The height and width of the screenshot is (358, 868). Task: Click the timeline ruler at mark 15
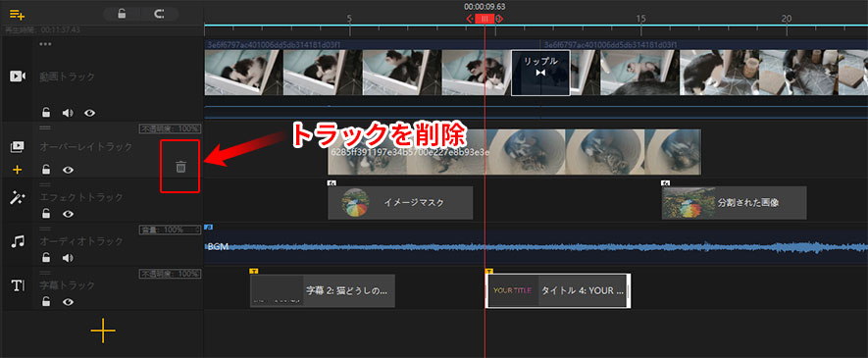pyautogui.click(x=640, y=19)
